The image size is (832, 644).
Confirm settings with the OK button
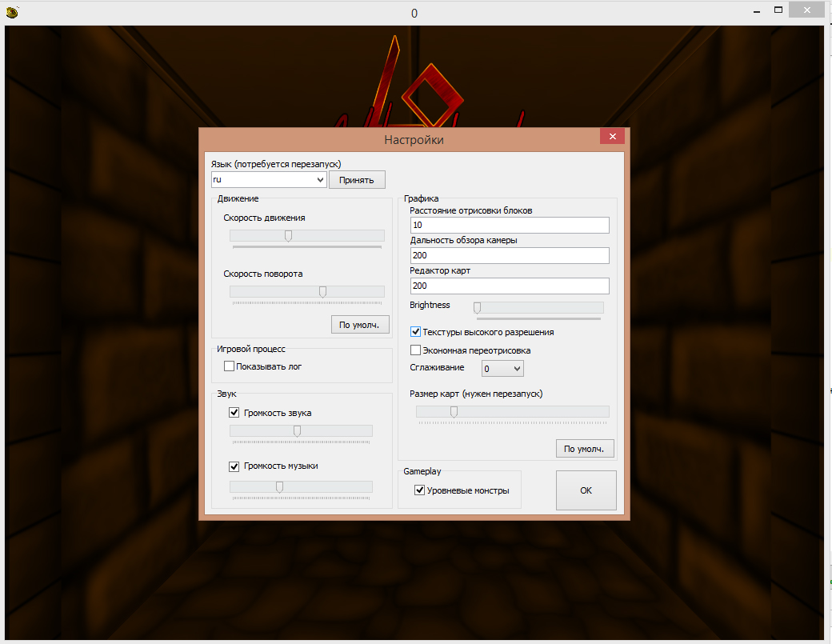(x=586, y=490)
